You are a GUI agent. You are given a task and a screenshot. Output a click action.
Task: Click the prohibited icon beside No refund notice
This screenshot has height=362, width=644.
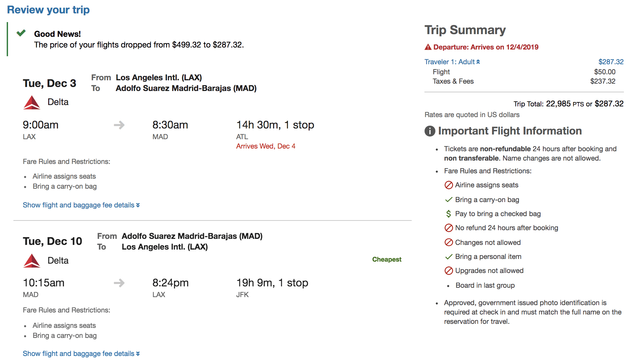449,228
